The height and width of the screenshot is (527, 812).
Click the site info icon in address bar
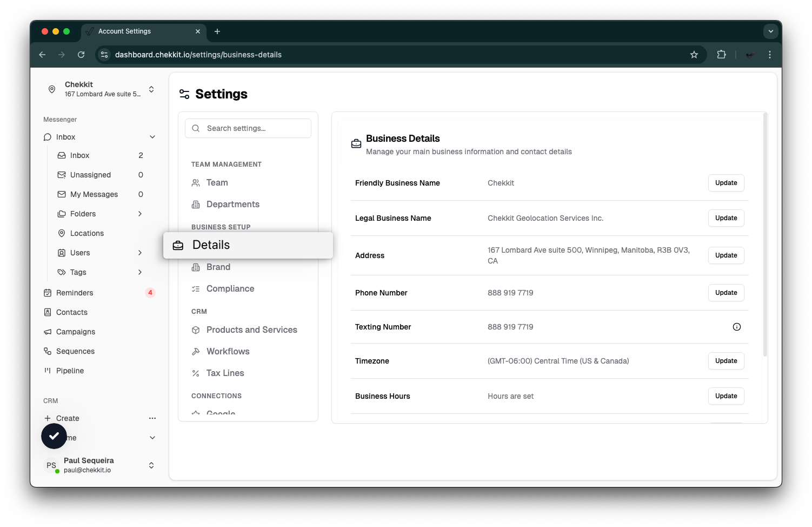(x=105, y=55)
